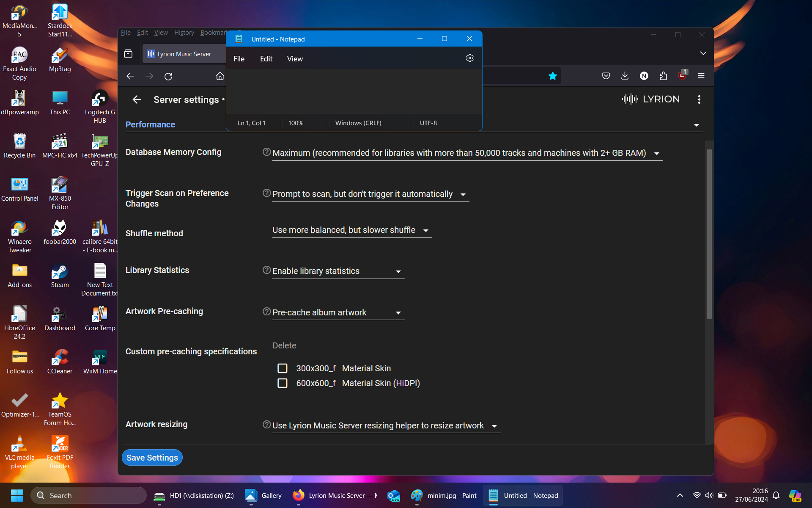The image size is (812, 508).
Task: Open Recycle Bin on desktop
Action: (x=19, y=146)
